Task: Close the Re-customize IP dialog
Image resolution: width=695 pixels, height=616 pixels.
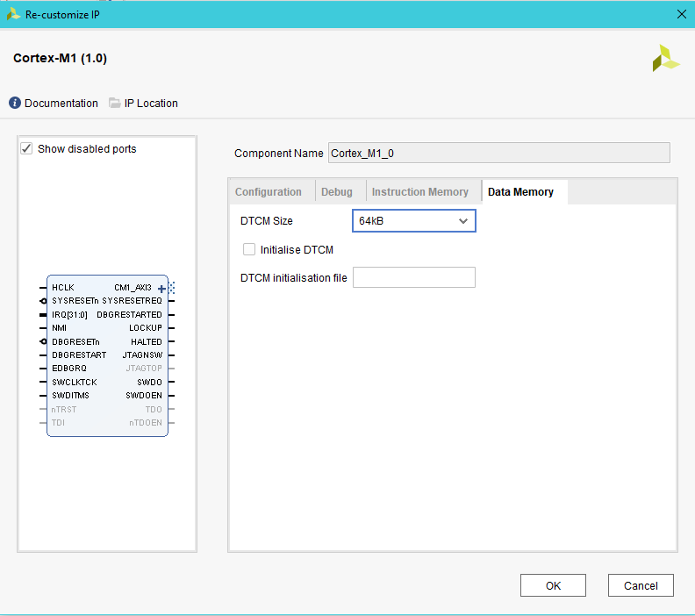Action: click(682, 14)
